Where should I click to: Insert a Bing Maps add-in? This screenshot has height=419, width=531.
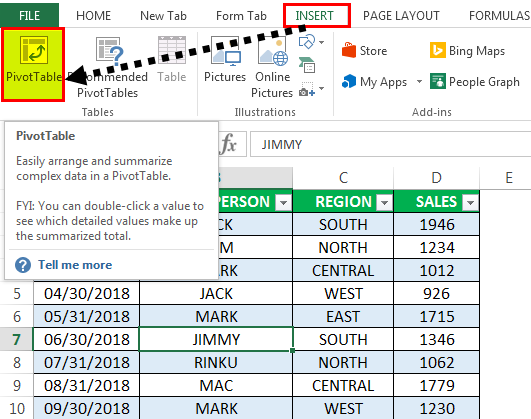click(x=467, y=50)
